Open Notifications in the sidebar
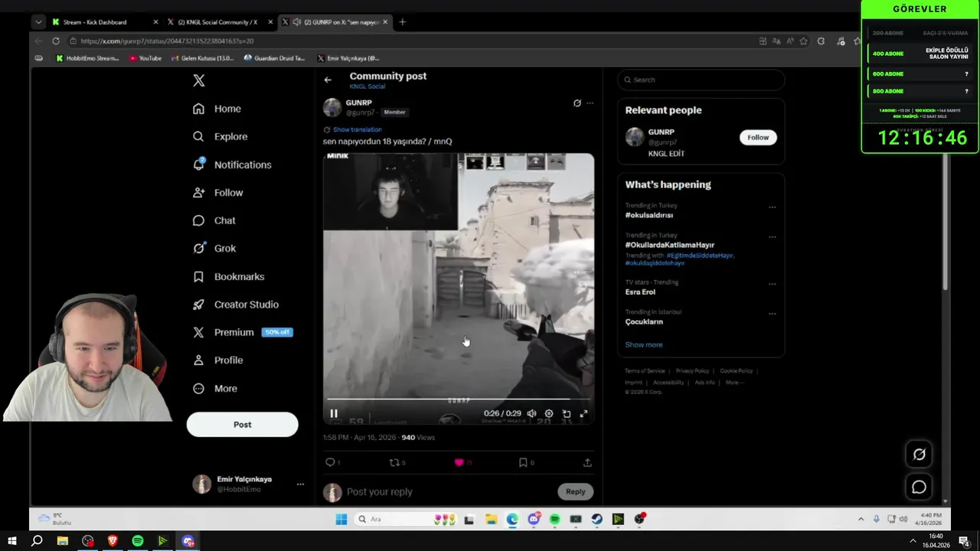Screen dimensions: 980x551 point(233,165)
